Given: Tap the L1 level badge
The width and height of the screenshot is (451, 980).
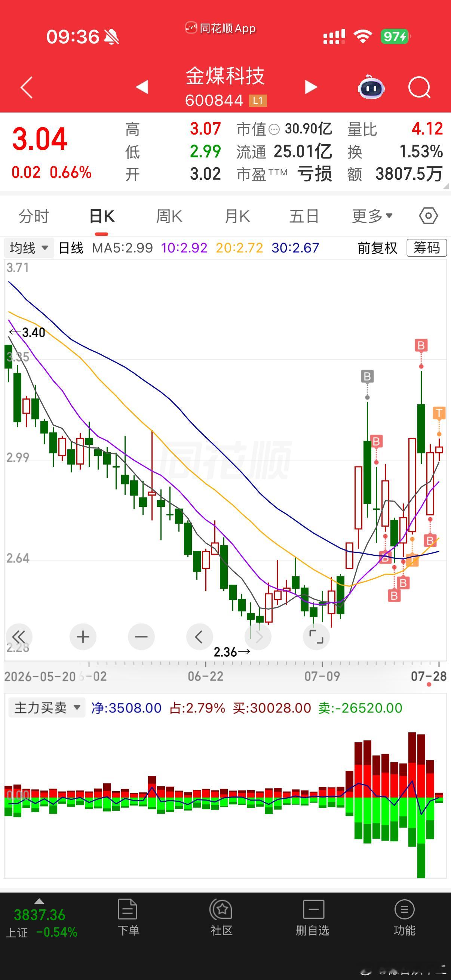Looking at the screenshot, I should (x=258, y=101).
